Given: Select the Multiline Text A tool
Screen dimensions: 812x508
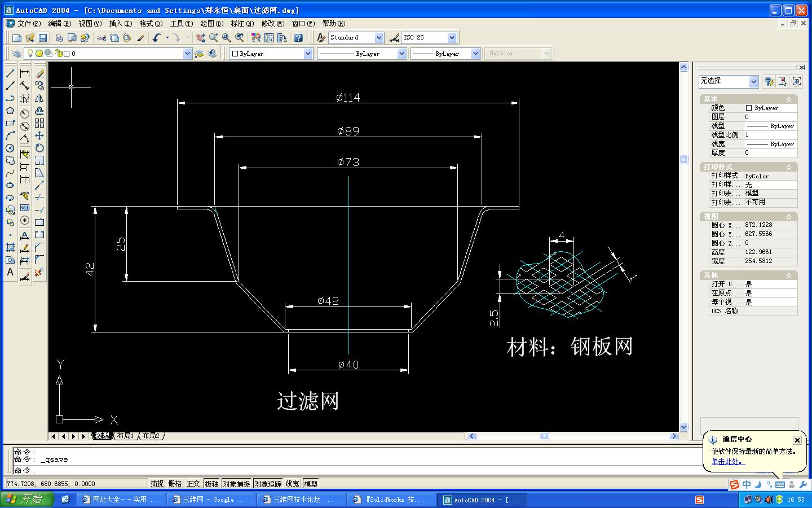Looking at the screenshot, I should (x=10, y=272).
